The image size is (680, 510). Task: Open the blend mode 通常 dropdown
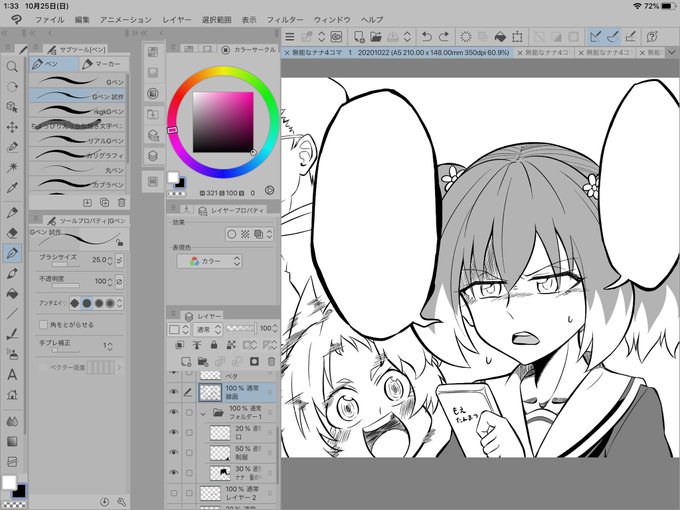point(207,329)
